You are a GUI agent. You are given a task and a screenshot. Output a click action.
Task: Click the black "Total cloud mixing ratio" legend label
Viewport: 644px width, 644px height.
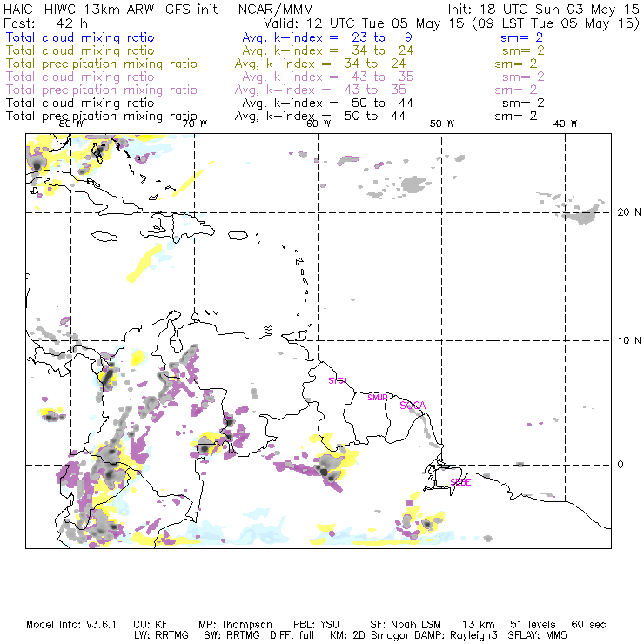pos(80,103)
